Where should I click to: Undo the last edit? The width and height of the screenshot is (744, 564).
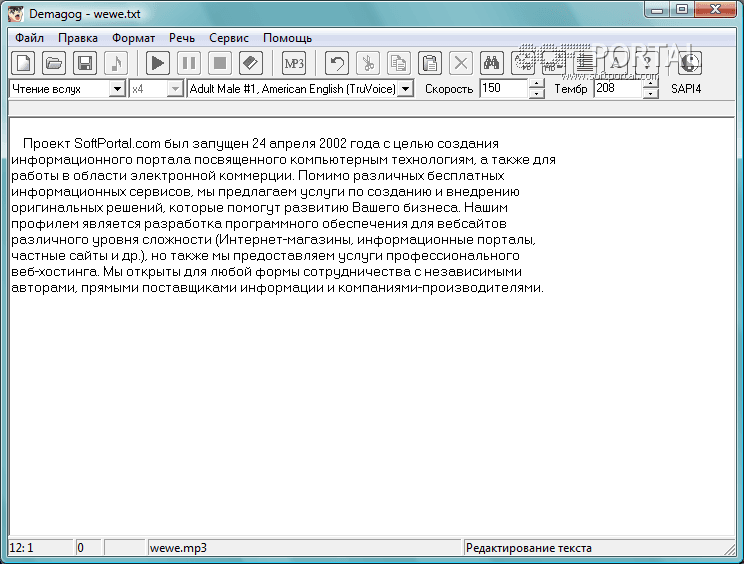pyautogui.click(x=336, y=63)
